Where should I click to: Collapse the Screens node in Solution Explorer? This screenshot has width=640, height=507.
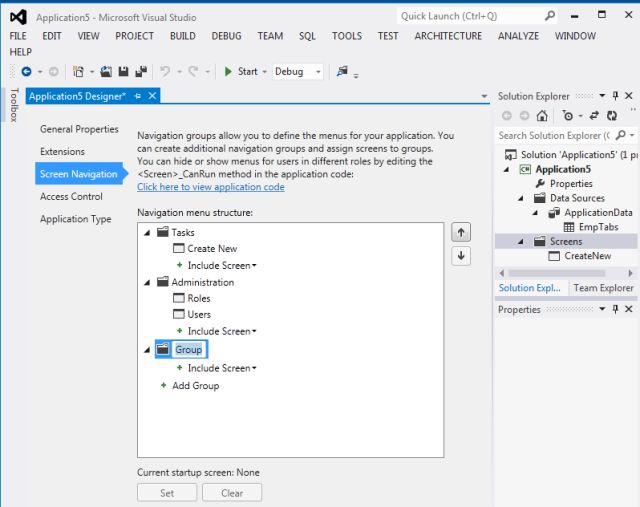[x=521, y=242]
